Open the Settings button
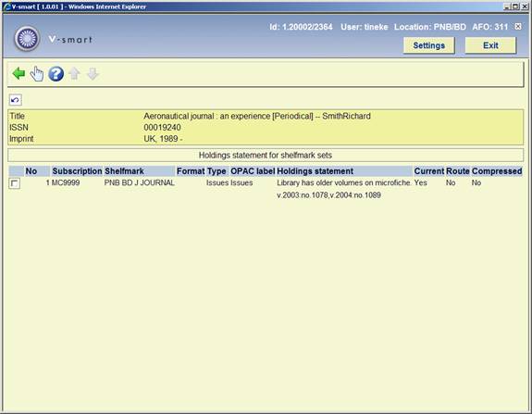532x414 pixels. pos(429,45)
